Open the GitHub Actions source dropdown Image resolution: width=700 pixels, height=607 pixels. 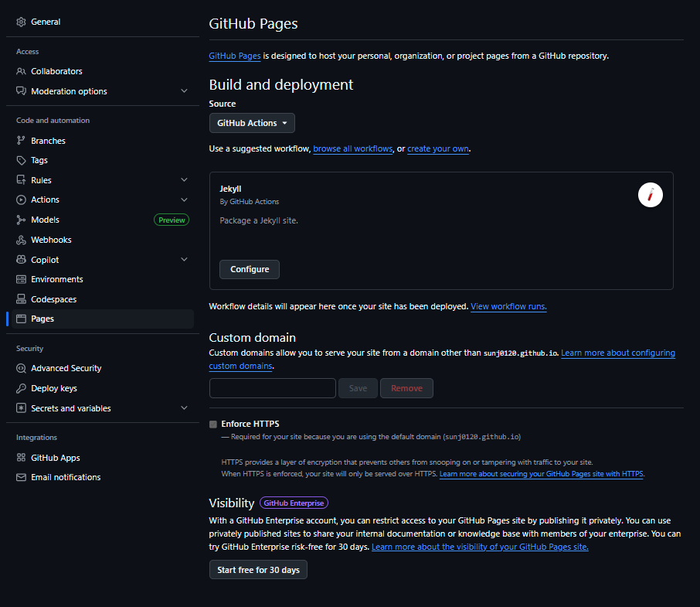click(x=252, y=123)
